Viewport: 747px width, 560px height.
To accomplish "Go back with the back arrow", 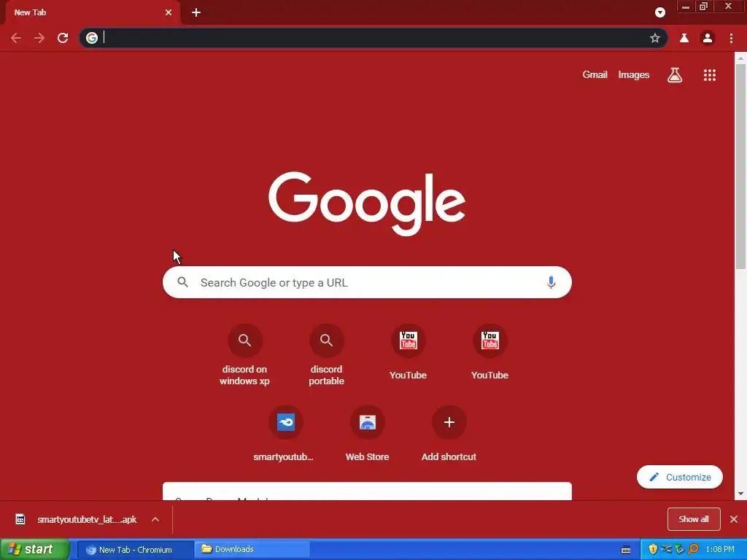I will [x=16, y=38].
